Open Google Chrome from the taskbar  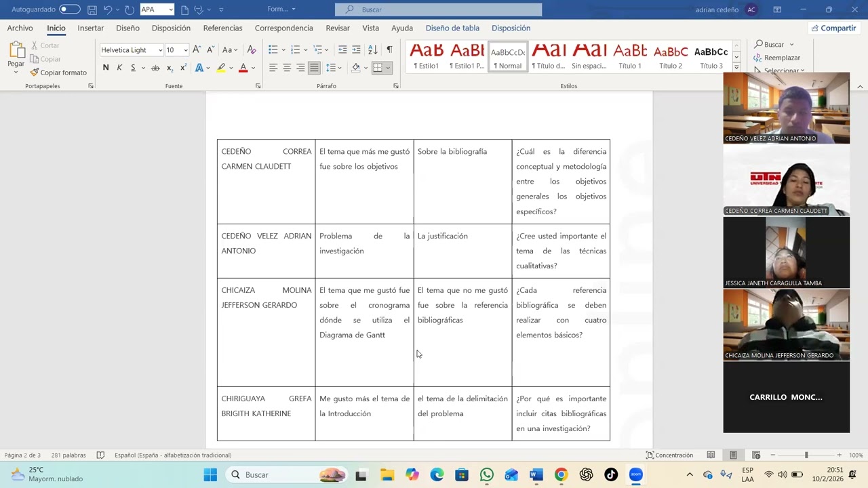tap(561, 474)
